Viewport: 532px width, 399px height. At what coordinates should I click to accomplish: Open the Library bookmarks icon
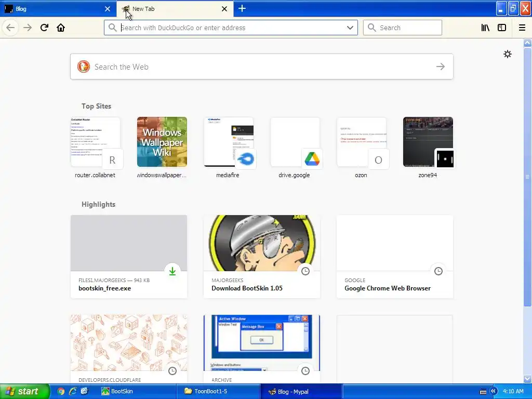tap(485, 28)
